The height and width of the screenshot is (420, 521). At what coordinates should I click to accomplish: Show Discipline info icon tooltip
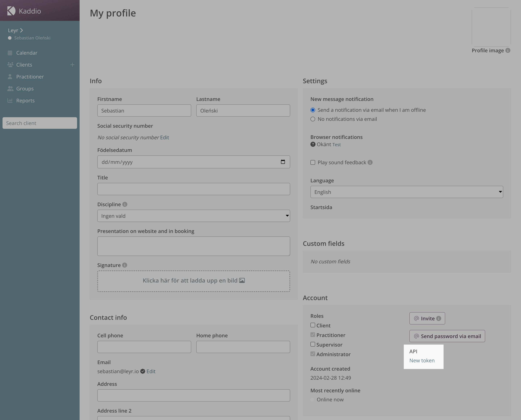coord(125,204)
